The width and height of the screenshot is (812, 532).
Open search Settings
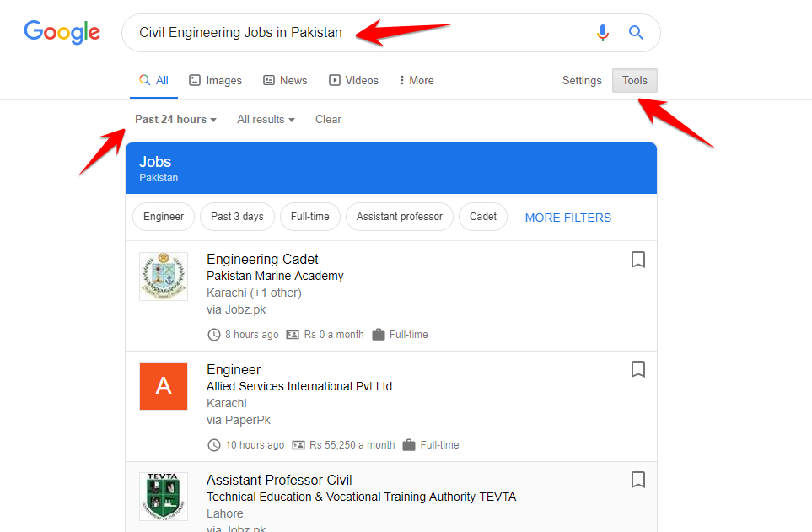pyautogui.click(x=582, y=80)
